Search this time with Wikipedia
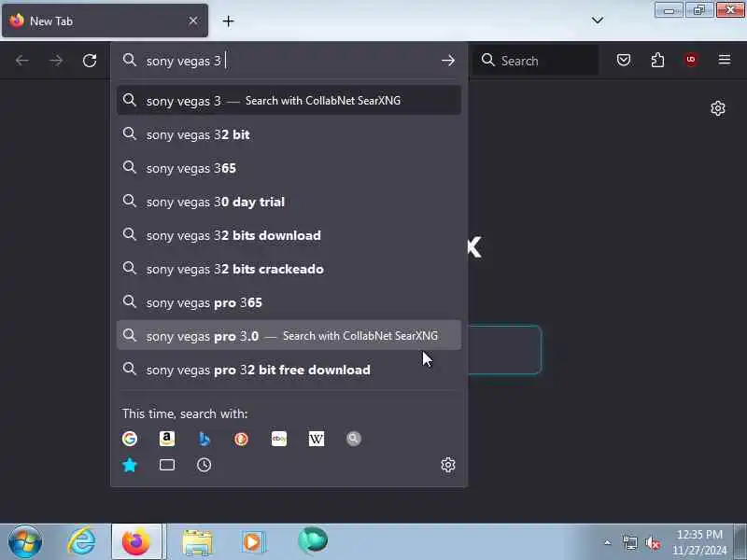The width and height of the screenshot is (747, 560). tap(317, 439)
